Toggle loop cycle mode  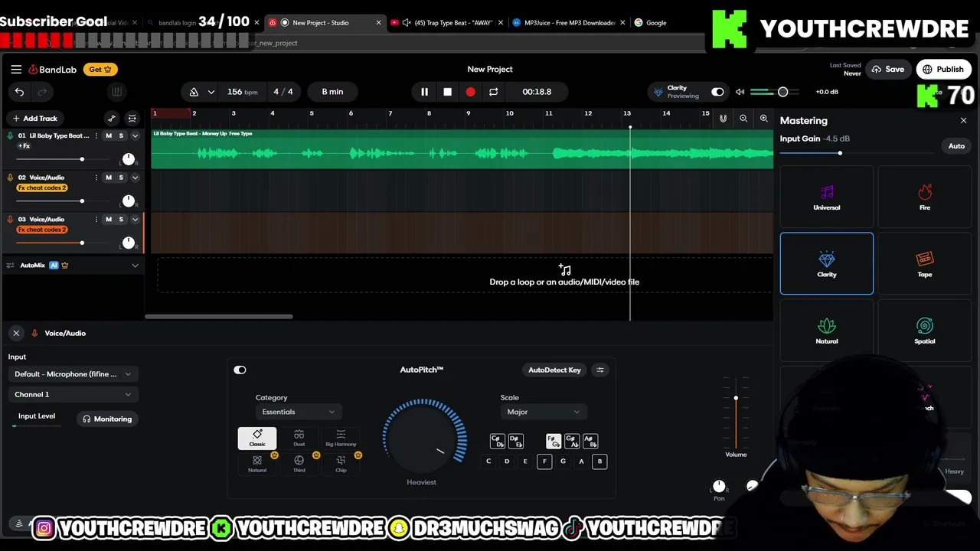(x=493, y=92)
